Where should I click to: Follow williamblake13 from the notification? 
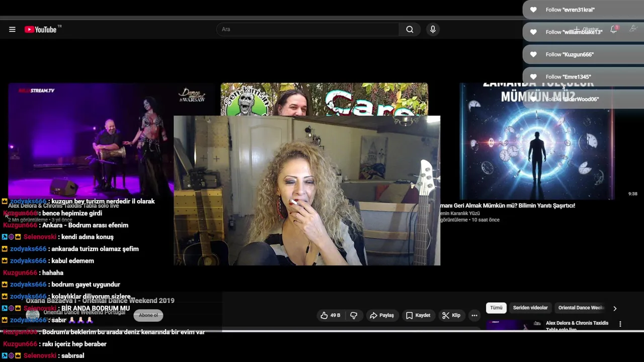pyautogui.click(x=583, y=32)
